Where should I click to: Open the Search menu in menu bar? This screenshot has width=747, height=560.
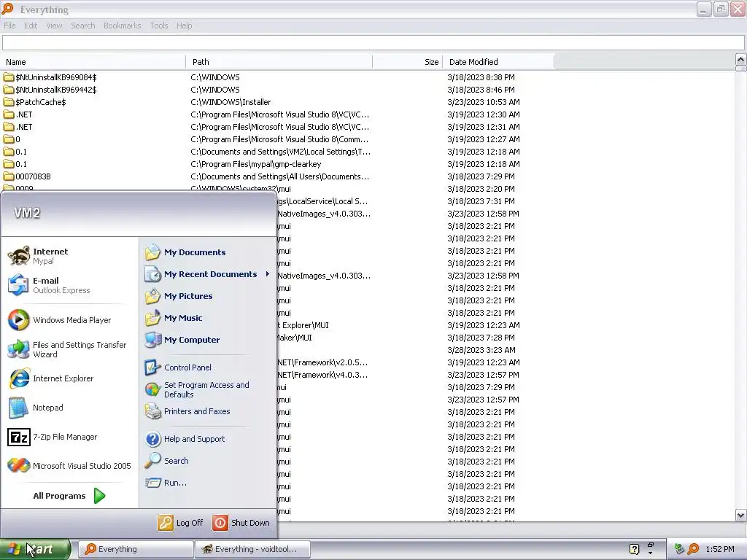pyautogui.click(x=83, y=26)
